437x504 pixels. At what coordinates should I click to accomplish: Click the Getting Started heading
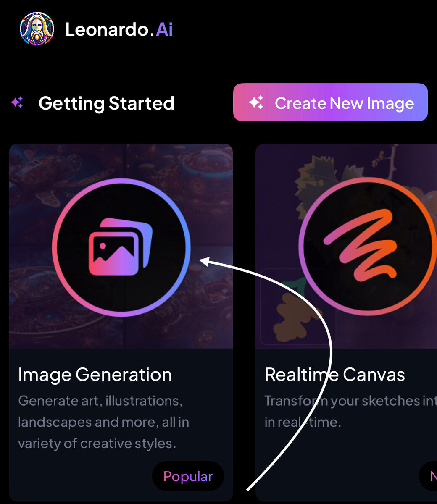106,103
